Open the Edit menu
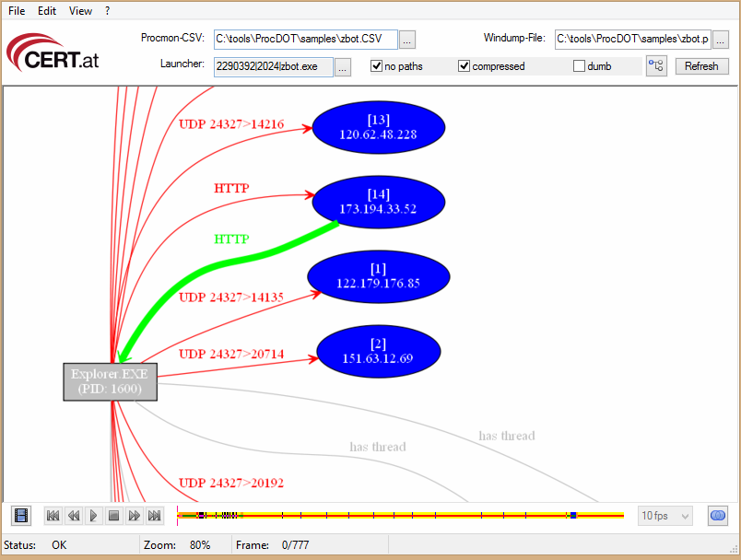The image size is (741, 560). [49, 11]
